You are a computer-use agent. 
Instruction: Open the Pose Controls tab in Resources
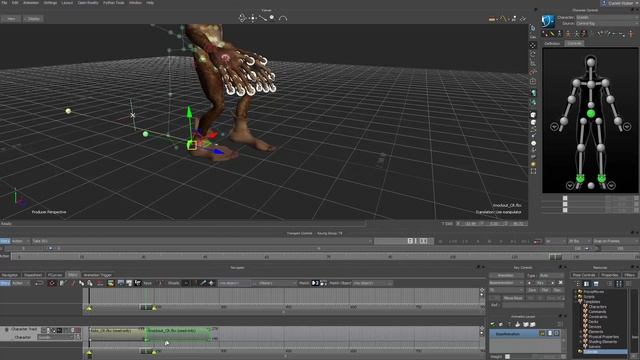tap(584, 275)
